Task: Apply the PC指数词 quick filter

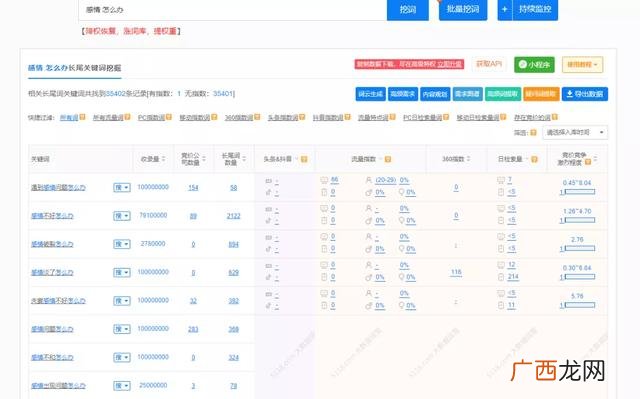Action: 151,117
